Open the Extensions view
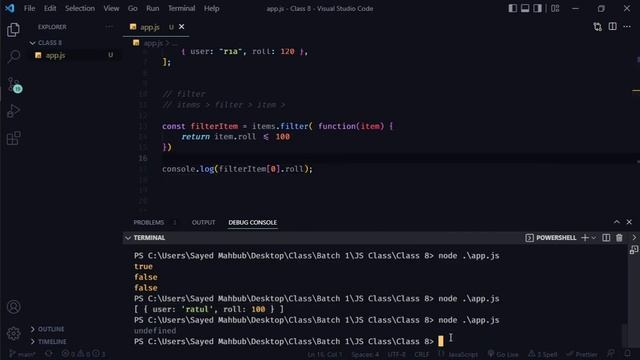The width and height of the screenshot is (640, 360). 13,138
